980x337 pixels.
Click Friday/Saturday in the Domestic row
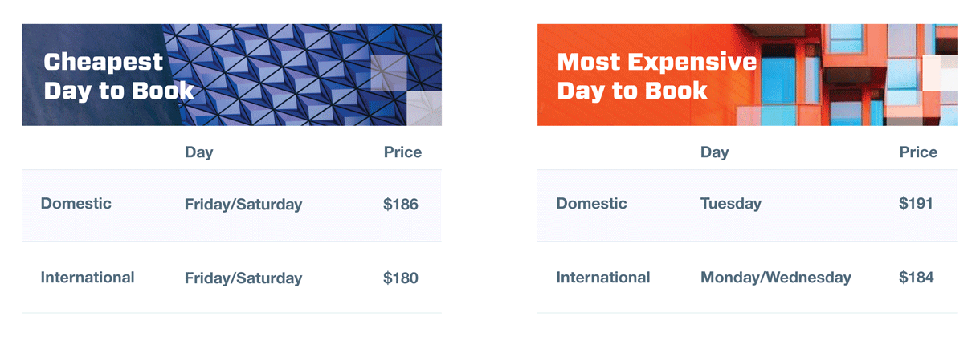pyautogui.click(x=243, y=205)
